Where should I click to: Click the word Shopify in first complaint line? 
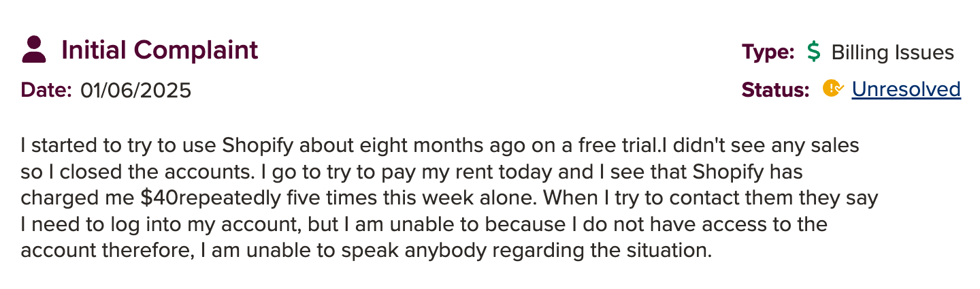point(259,145)
